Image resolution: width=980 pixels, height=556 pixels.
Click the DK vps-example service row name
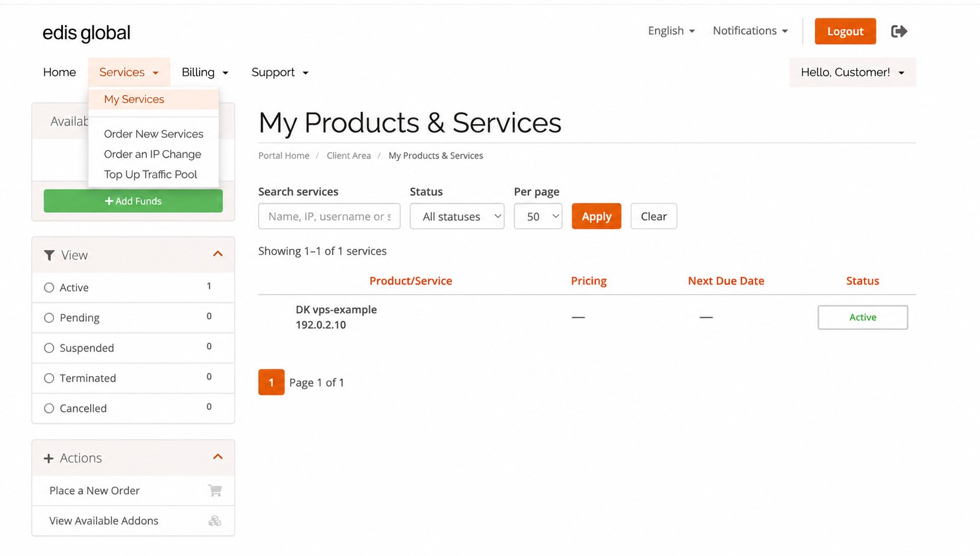(336, 309)
